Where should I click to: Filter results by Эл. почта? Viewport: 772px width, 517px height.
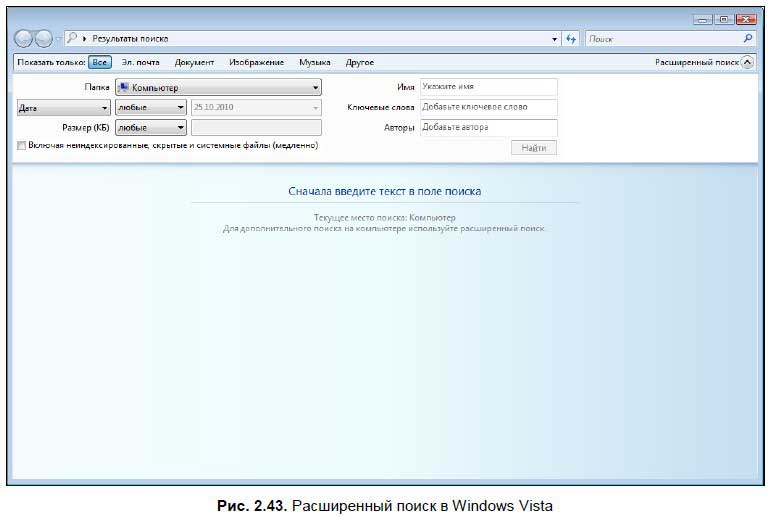coord(140,63)
